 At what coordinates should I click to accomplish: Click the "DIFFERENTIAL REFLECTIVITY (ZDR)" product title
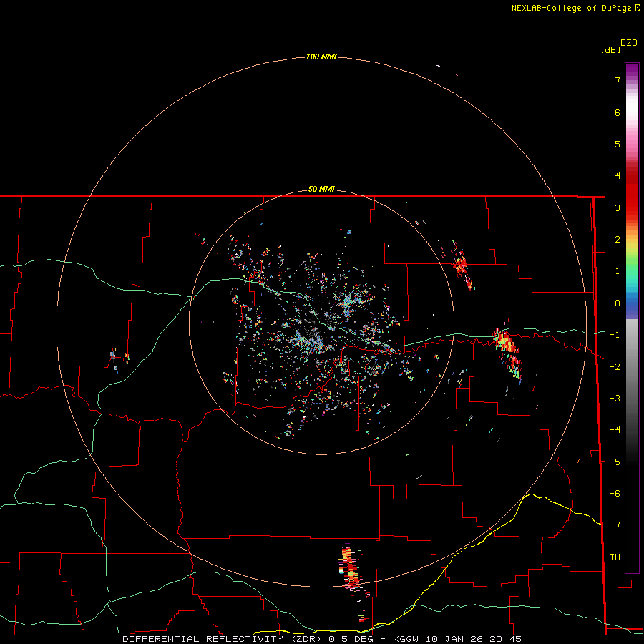click(x=222, y=639)
